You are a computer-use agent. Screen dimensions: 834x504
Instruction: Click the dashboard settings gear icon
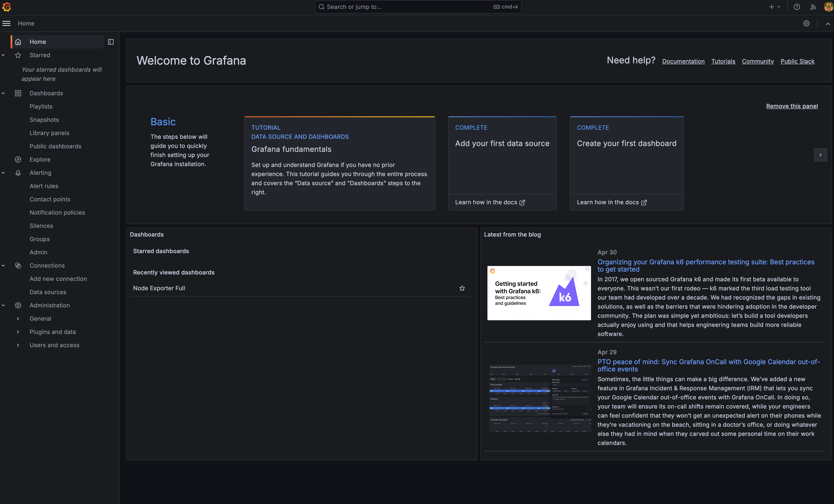coord(806,23)
